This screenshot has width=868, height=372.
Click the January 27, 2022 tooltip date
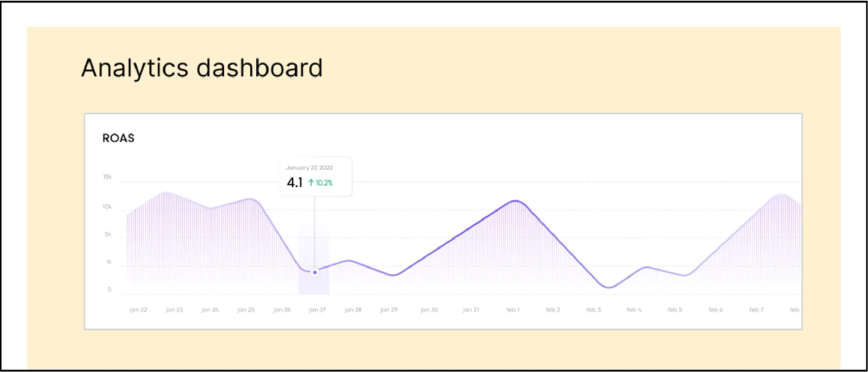point(309,168)
